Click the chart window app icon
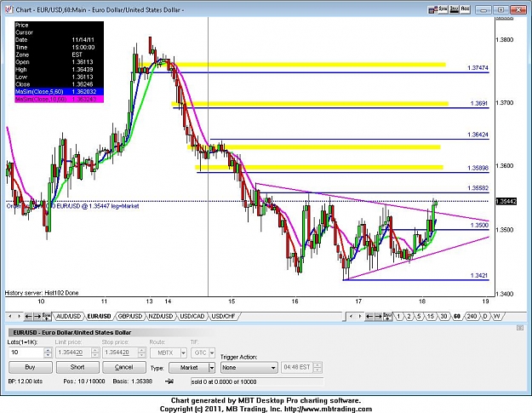Image resolution: width=532 pixels, height=413 pixels. (9, 10)
